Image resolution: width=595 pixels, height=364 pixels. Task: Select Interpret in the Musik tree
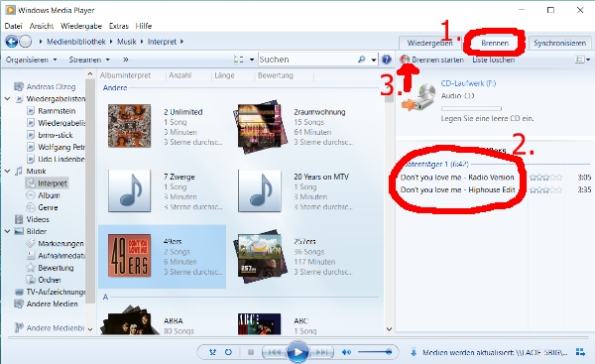[x=53, y=183]
